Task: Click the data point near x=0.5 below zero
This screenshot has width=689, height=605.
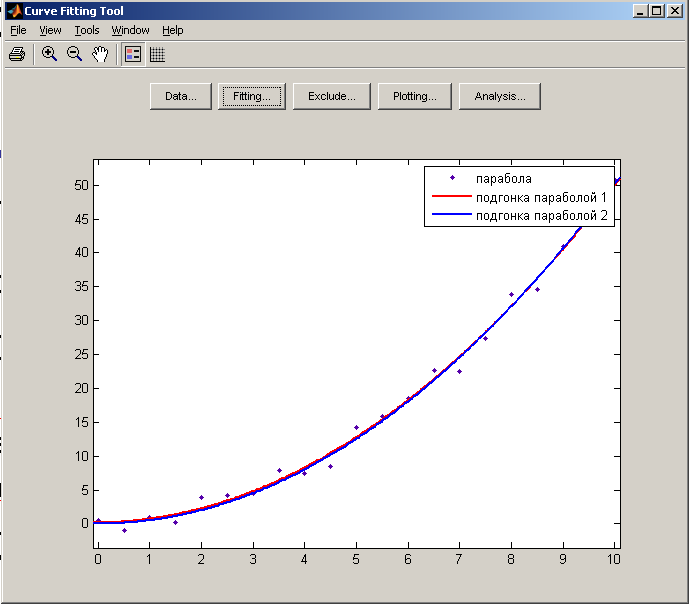Action: (x=124, y=531)
